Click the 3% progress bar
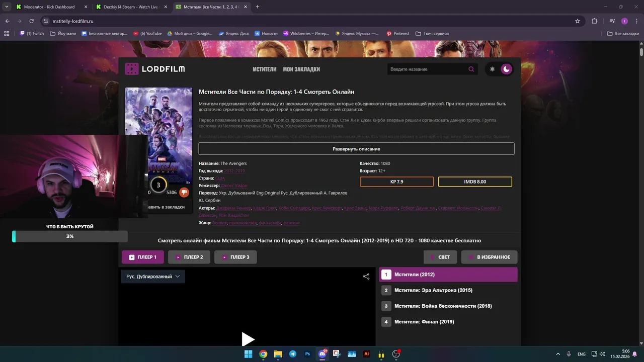Viewport: 644px width, 362px height. coord(70,236)
